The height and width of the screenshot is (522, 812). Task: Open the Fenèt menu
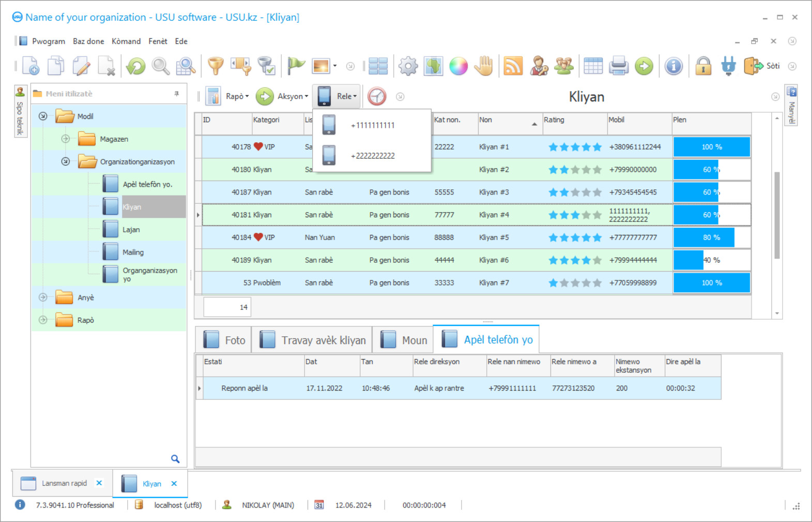tap(158, 41)
